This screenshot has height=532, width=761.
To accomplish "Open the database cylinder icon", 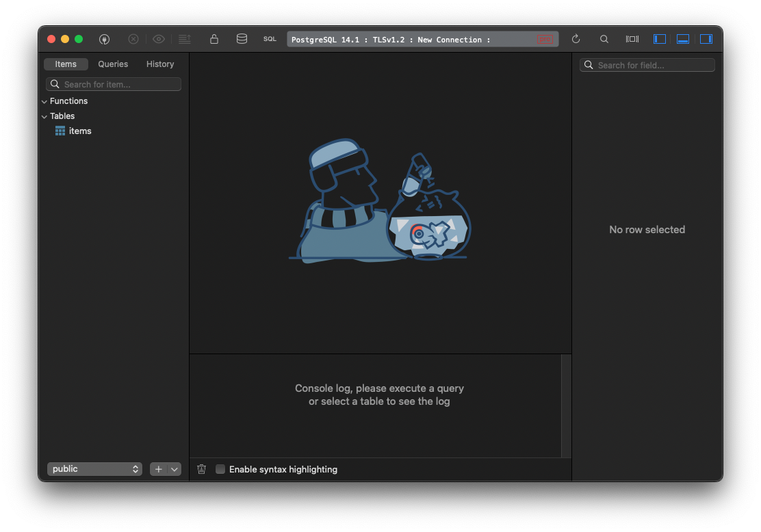I will coord(242,39).
